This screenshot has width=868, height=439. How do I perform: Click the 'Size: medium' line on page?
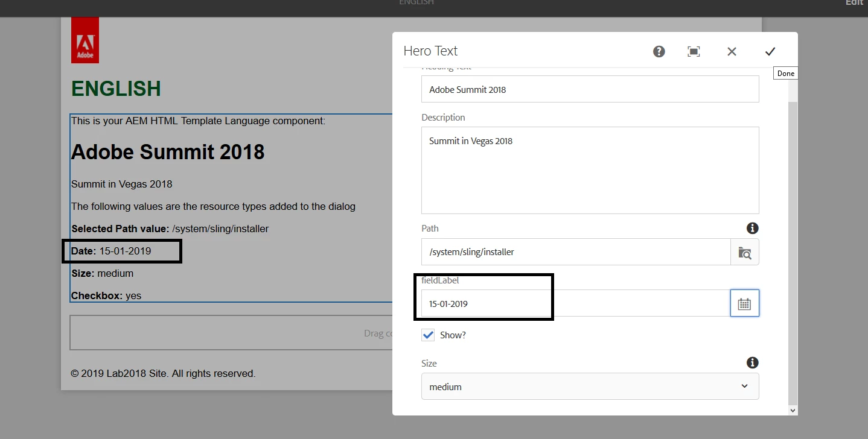click(103, 273)
